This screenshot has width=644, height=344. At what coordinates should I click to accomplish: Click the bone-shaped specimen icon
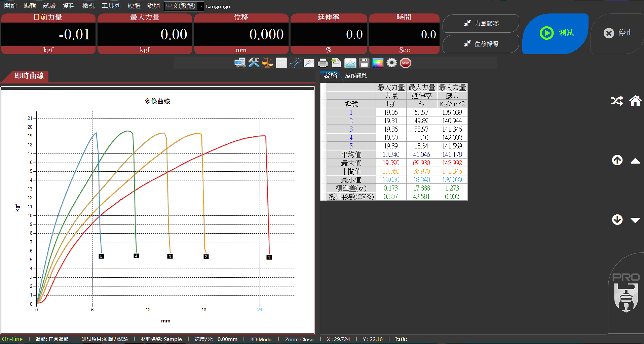295,63
